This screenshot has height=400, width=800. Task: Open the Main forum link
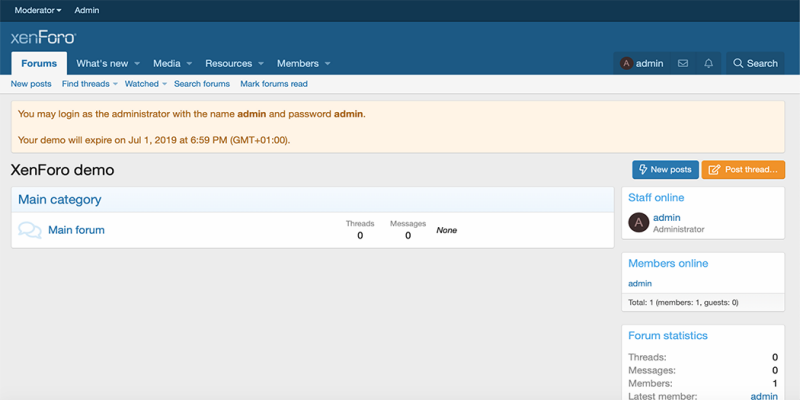[x=77, y=230]
